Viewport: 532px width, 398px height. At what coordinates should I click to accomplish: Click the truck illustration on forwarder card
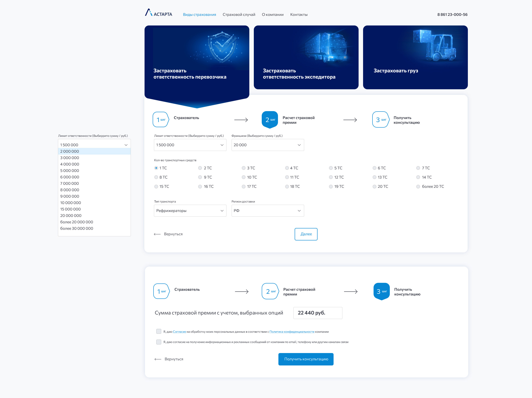tap(326, 47)
